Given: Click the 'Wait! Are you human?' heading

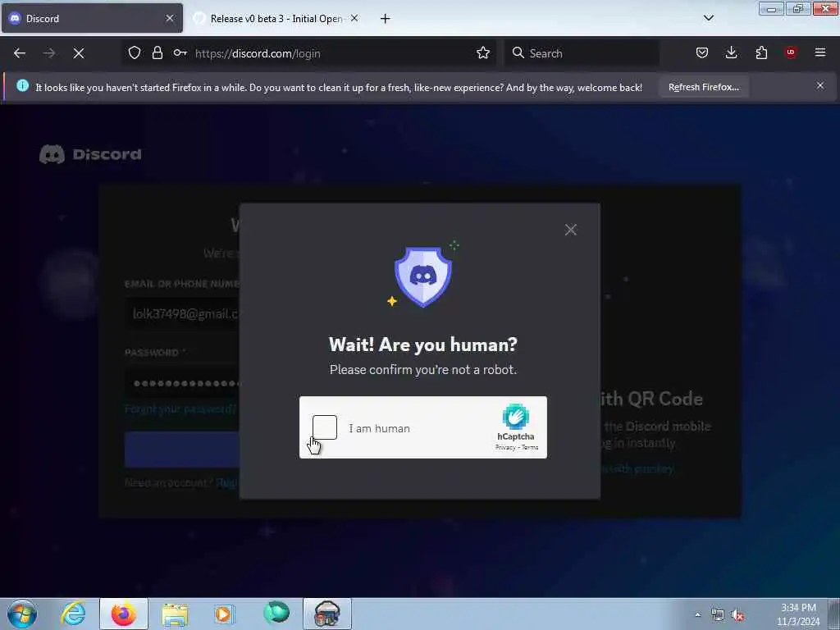Looking at the screenshot, I should 423,345.
